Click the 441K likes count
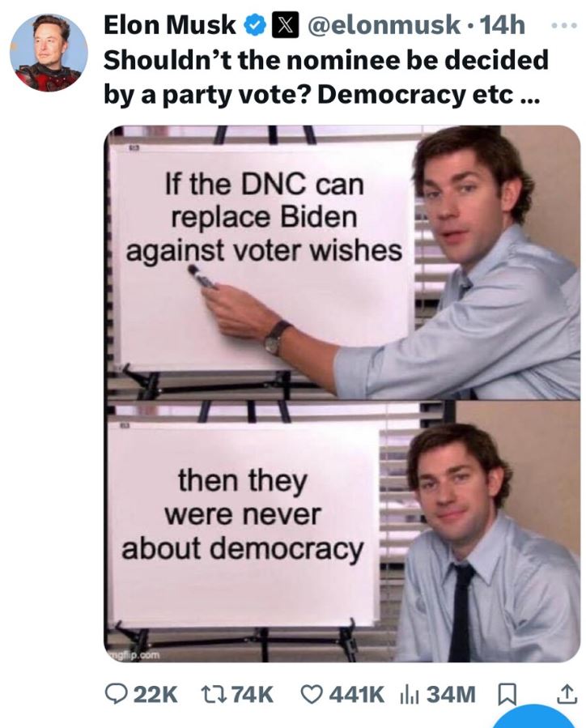The image size is (586, 728). point(356,695)
